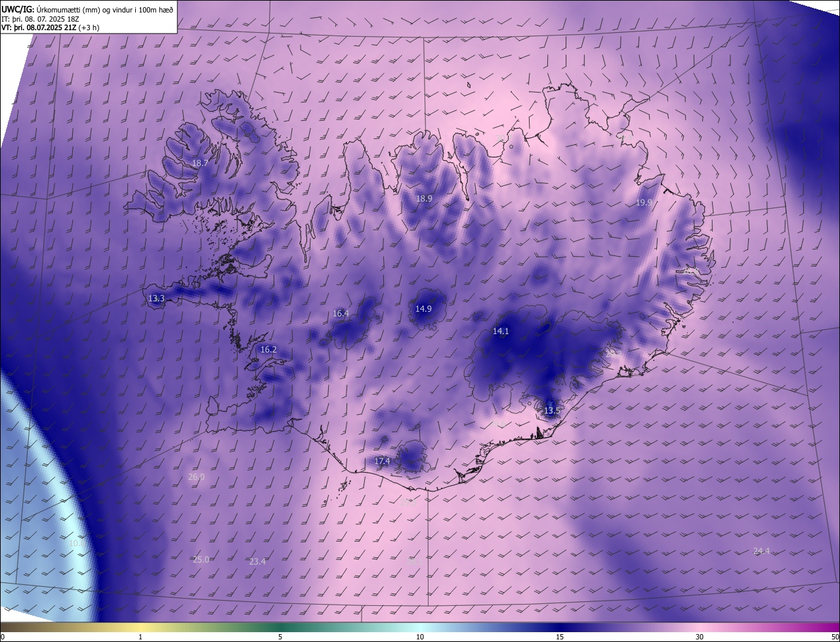Viewport: 840px width, 642px height.
Task: Click the 16.2 value near the west coast
Action: click(x=268, y=349)
